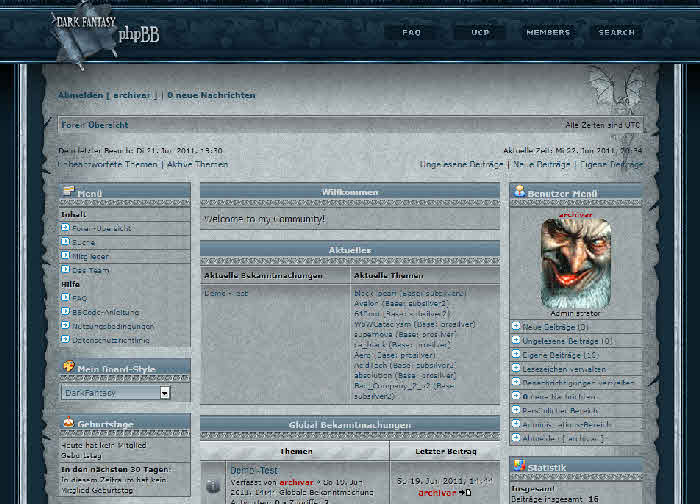This screenshot has height=504, width=700.
Task: Open the SEARCH header tab
Action: tap(616, 33)
